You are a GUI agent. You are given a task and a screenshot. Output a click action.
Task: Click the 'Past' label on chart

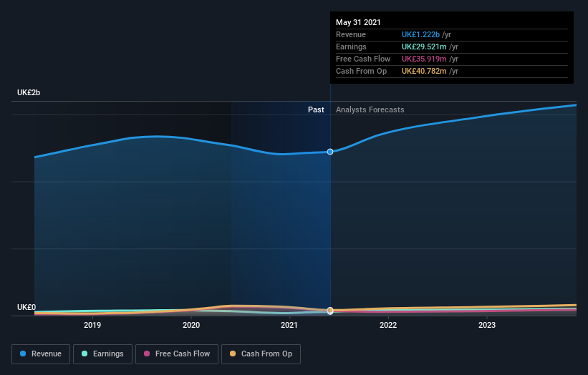click(x=316, y=109)
